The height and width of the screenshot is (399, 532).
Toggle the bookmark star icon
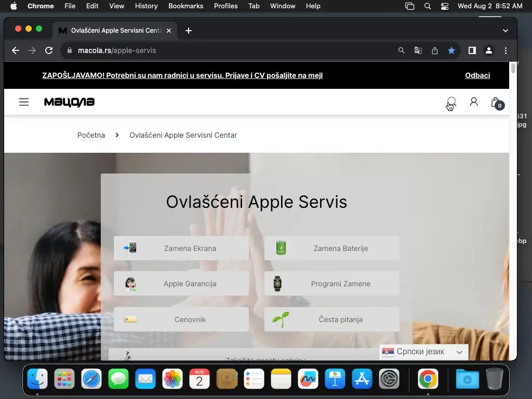click(x=451, y=50)
